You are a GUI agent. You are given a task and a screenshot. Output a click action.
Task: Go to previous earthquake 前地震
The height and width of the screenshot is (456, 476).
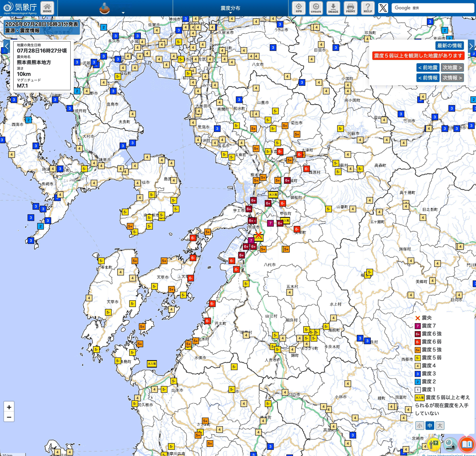[x=428, y=67]
